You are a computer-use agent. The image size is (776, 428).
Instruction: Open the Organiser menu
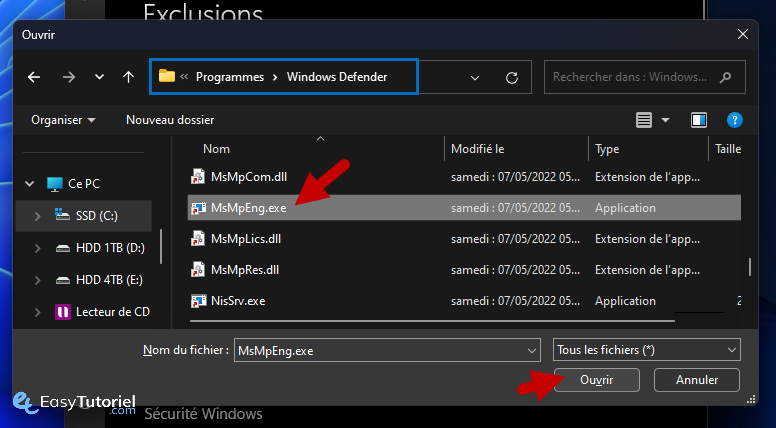63,120
